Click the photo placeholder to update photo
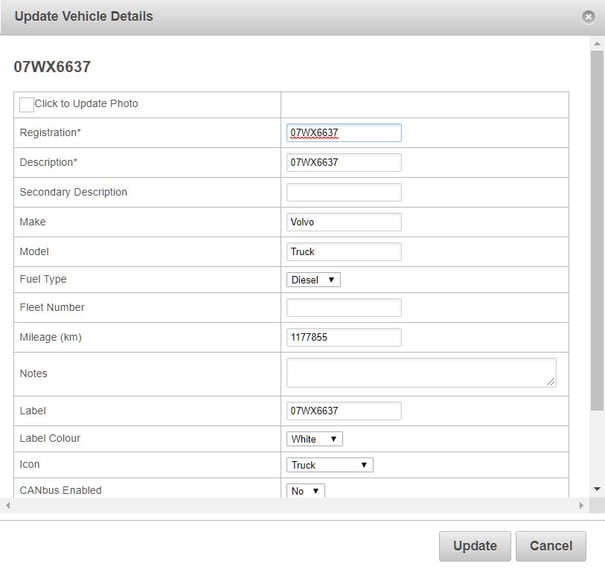The width and height of the screenshot is (605, 572). point(26,105)
